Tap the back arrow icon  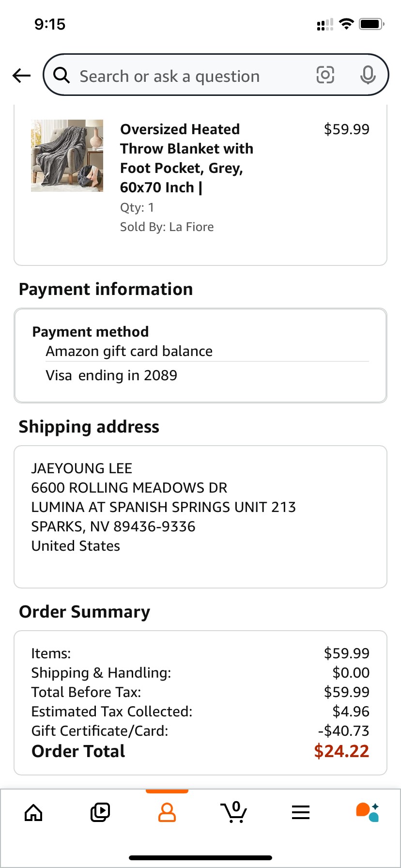coord(21,75)
